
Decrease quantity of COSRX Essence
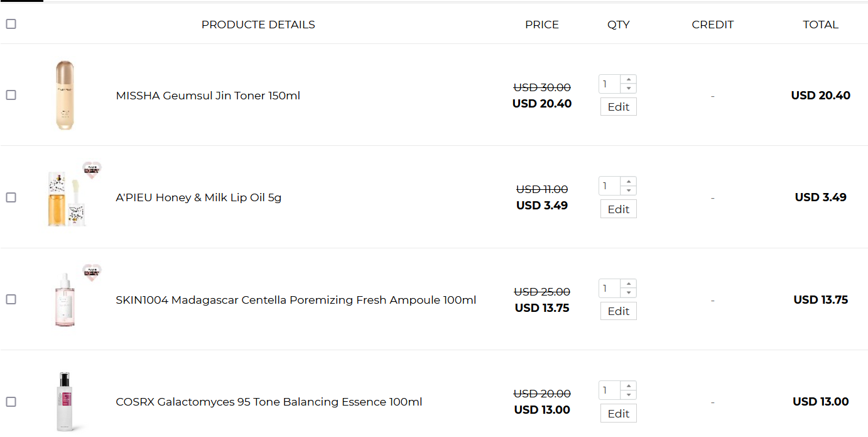[629, 395]
